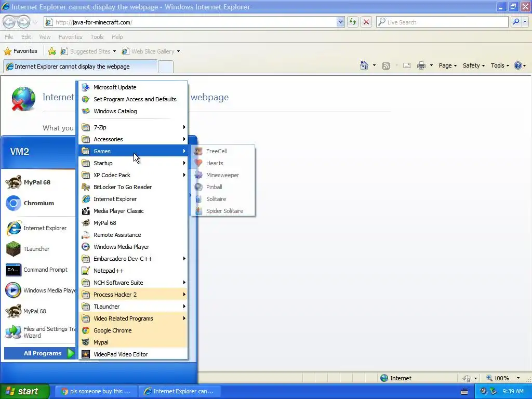Open the Help menu

pyautogui.click(x=117, y=37)
